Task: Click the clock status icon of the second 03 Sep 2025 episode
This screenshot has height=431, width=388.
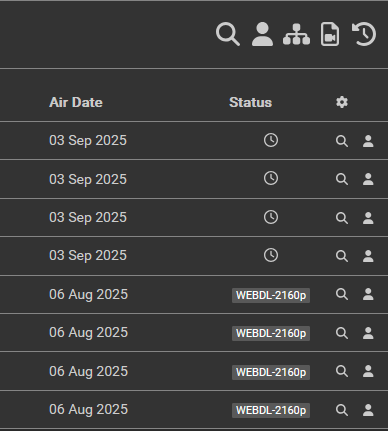Action: 271,179
